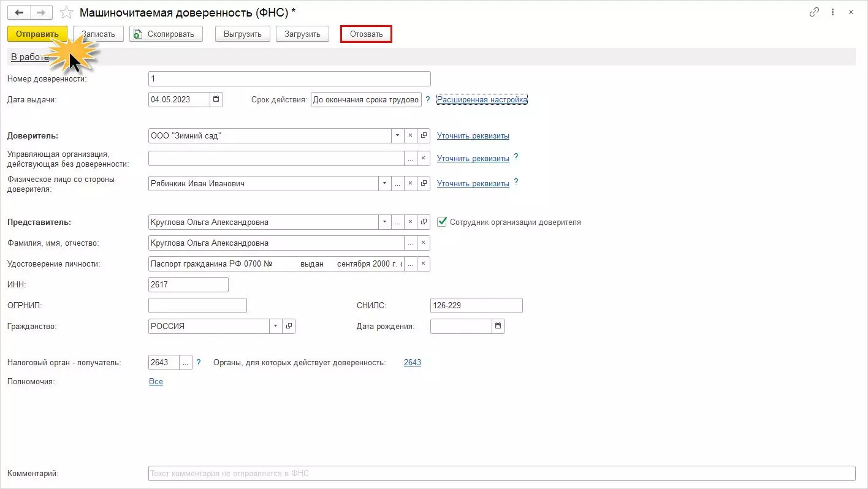Open the three-dot More menu in the title bar

[x=832, y=12]
